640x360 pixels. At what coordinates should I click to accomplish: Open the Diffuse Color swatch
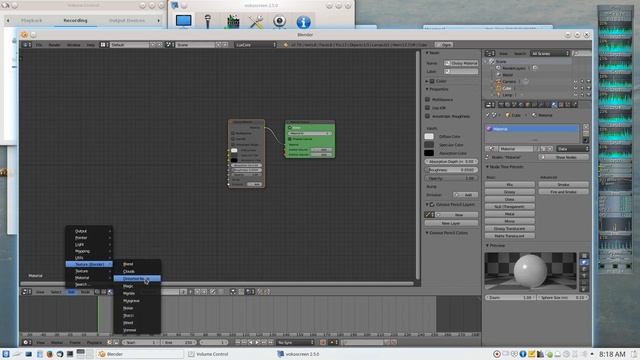coord(429,136)
